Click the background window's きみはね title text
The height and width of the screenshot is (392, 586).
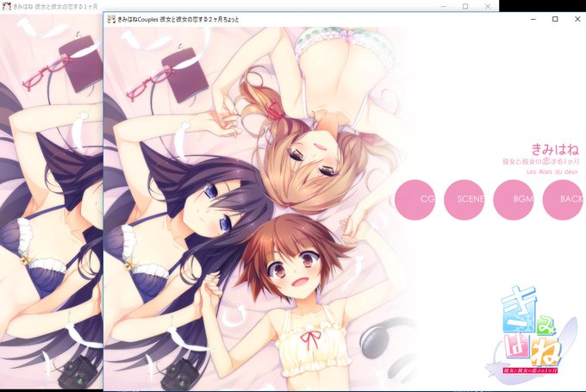[55, 6]
